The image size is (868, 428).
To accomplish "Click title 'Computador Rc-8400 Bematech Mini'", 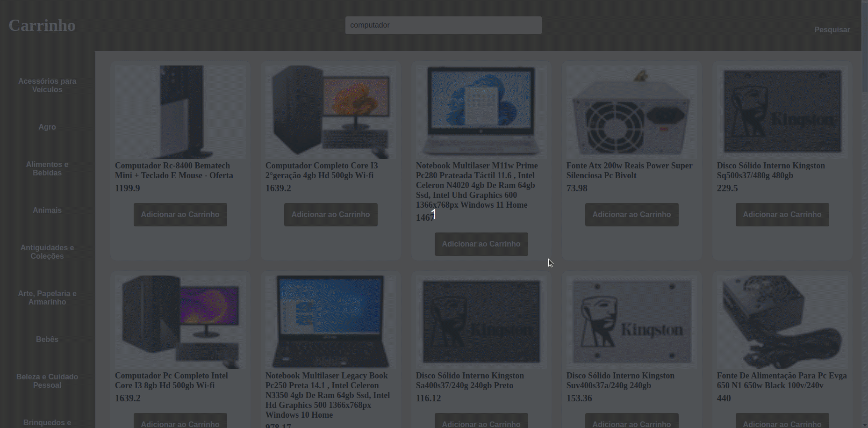I will [x=174, y=170].
